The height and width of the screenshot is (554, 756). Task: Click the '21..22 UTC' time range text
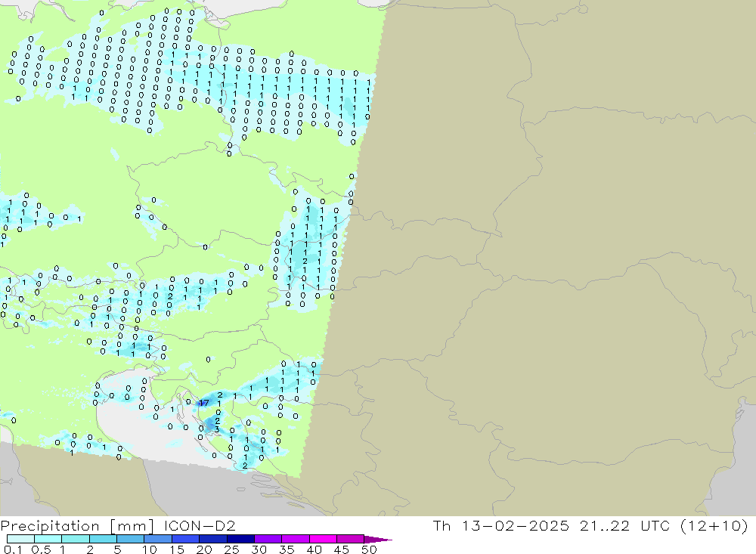(625, 525)
